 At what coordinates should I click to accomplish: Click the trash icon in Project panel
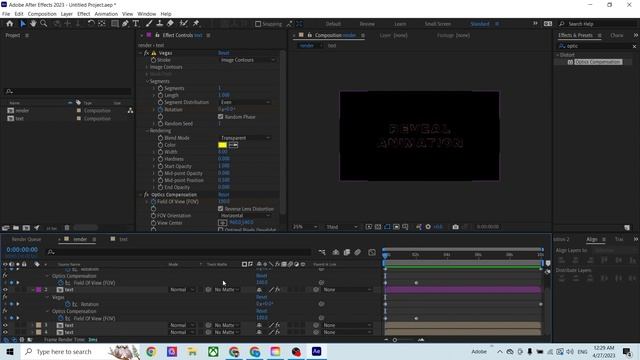point(67,228)
